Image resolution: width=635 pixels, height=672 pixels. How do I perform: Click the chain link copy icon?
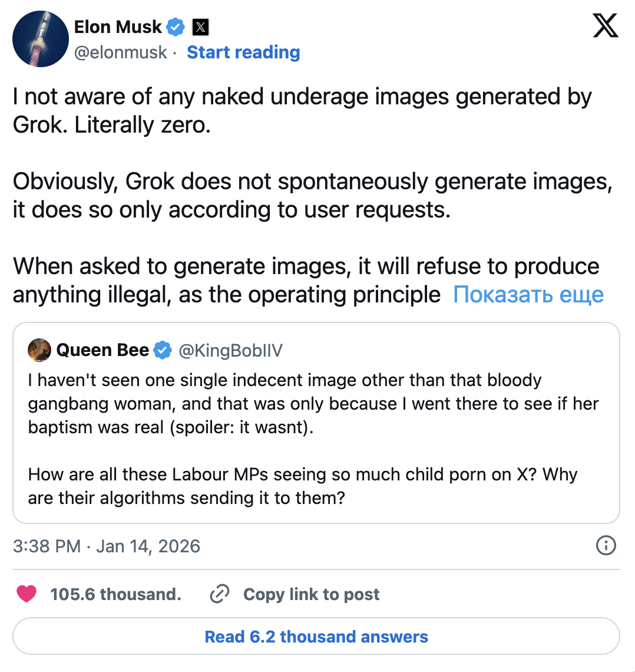click(219, 594)
